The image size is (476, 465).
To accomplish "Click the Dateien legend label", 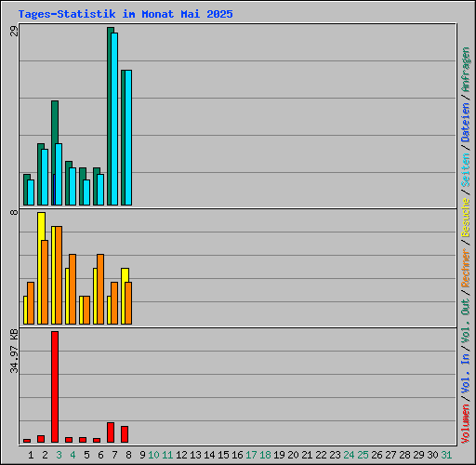I will 465,123.
